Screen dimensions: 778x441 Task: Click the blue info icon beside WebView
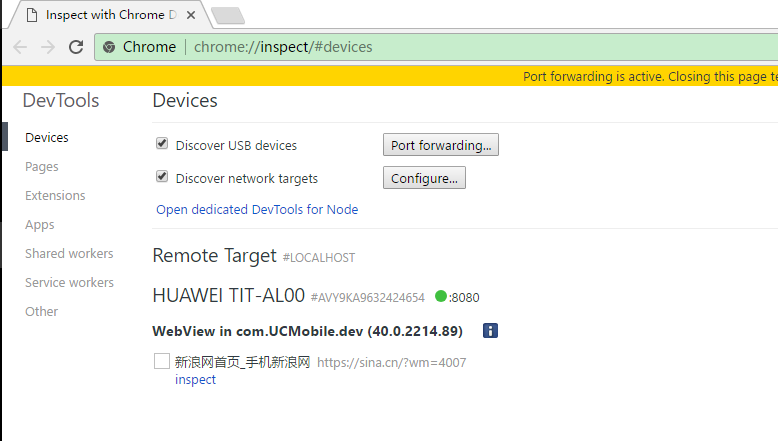coord(490,331)
